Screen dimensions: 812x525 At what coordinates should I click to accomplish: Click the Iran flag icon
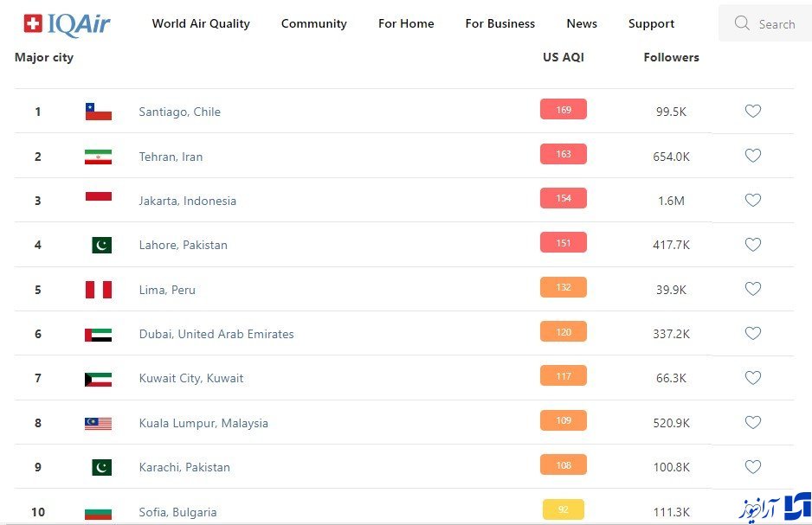coord(98,157)
